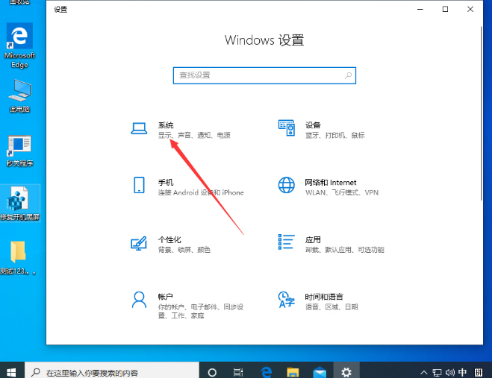The height and width of the screenshot is (379, 492).
Task: Focus the Find a setting search box
Action: pos(264,75)
